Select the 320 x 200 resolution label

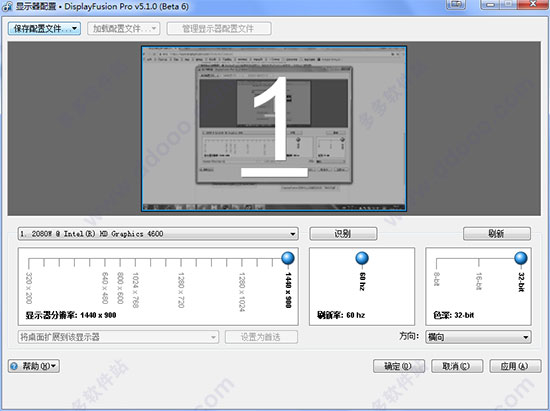(x=29, y=288)
